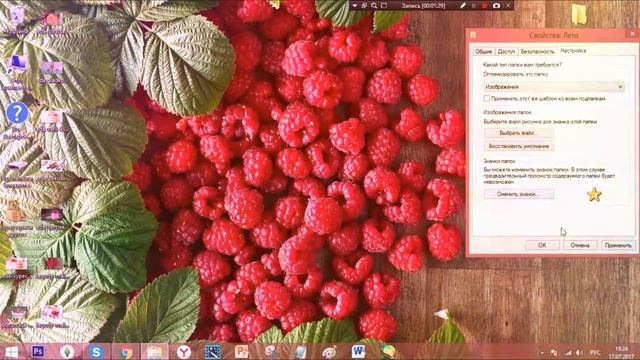Switch the РУС input language indicator

596,353
